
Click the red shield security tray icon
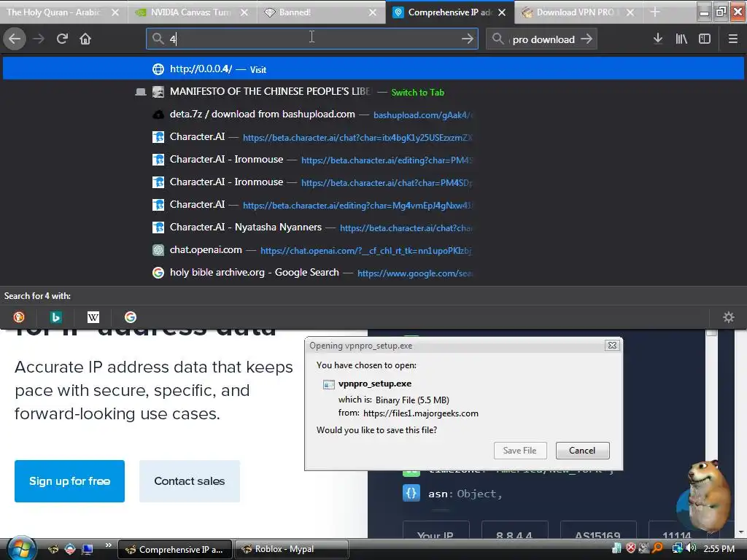tap(631, 548)
